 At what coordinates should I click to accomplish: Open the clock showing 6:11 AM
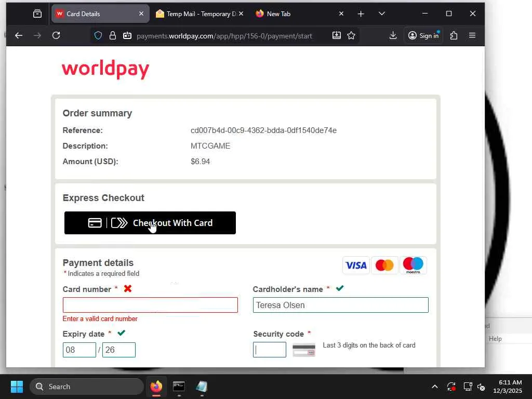tap(508, 387)
